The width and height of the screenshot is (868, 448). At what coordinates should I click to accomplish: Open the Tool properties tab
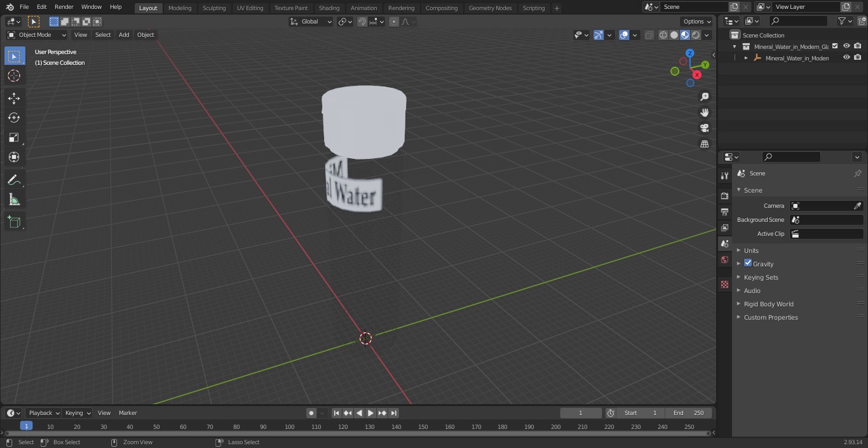pyautogui.click(x=724, y=176)
